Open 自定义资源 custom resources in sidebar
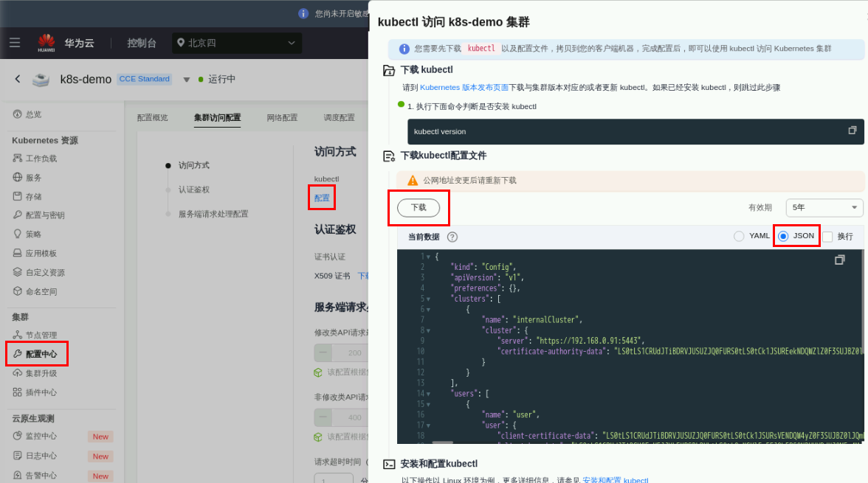Image resolution: width=868 pixels, height=483 pixels. [x=38, y=272]
